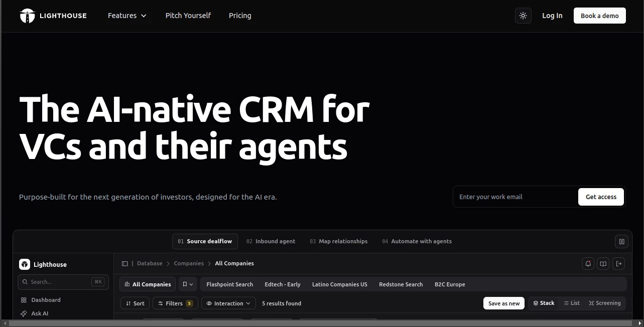The width and height of the screenshot is (644, 327).
Task: Toggle the sidebar panel icon
Action: pos(125,263)
